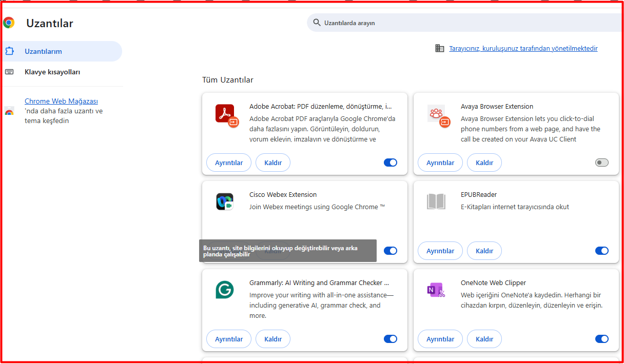Turn off the OneNote Web Clipper toggle

[x=602, y=339]
